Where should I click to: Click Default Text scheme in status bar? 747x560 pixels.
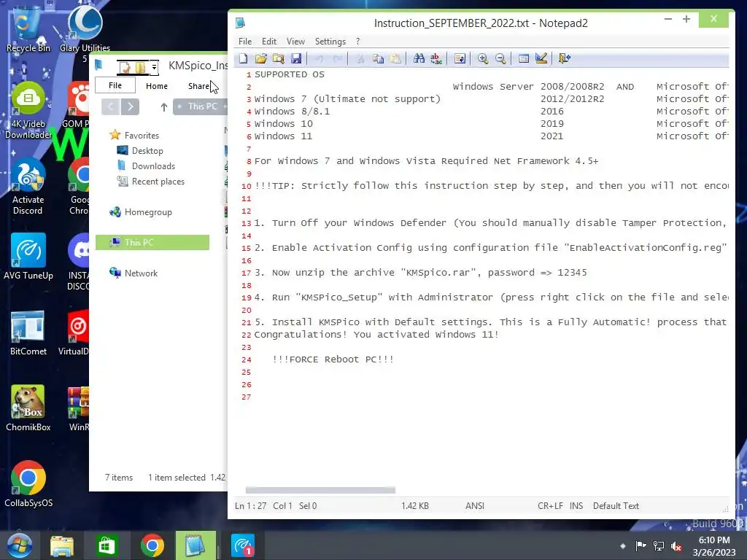click(616, 506)
